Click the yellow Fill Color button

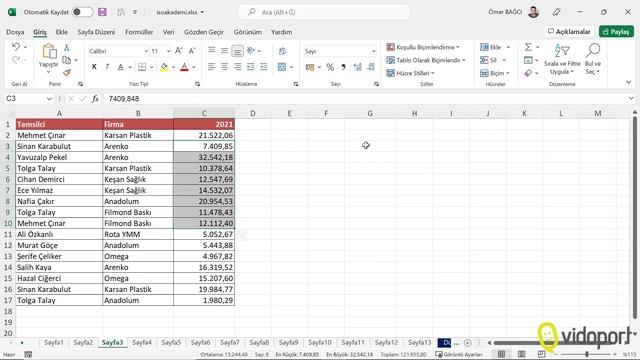click(164, 67)
